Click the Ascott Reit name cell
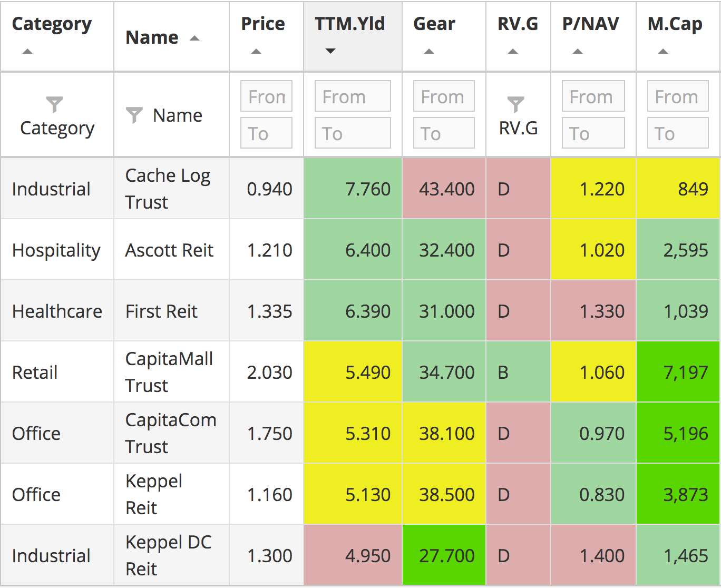The height and width of the screenshot is (588, 721). 169,250
